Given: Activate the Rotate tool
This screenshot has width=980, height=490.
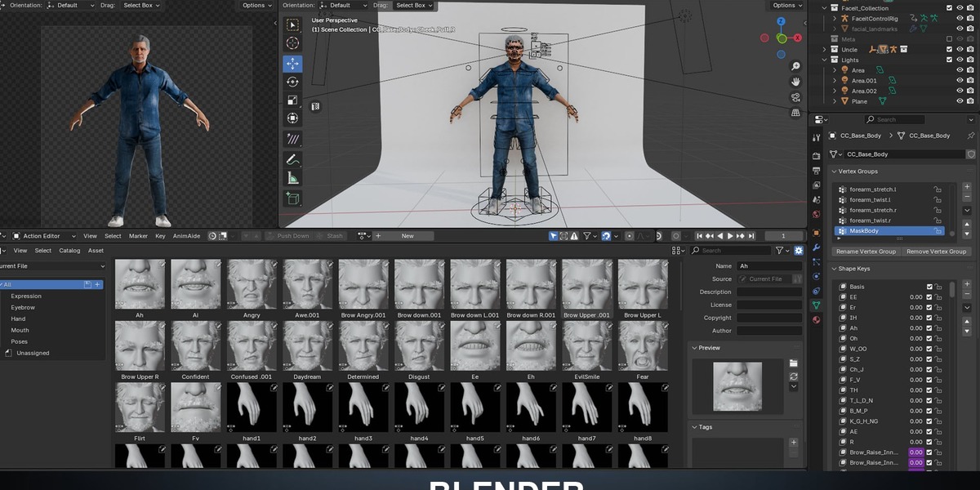Looking at the screenshot, I should 292,82.
